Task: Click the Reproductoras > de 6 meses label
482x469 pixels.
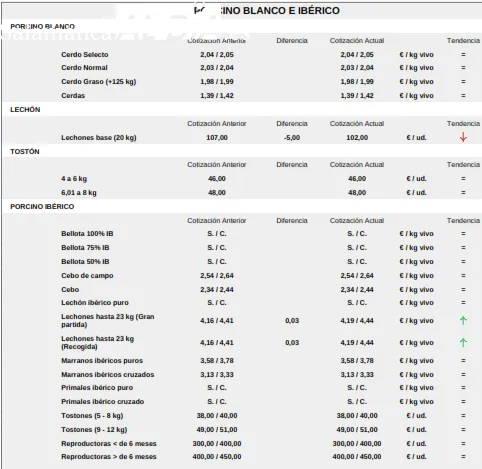Action: click(109, 457)
